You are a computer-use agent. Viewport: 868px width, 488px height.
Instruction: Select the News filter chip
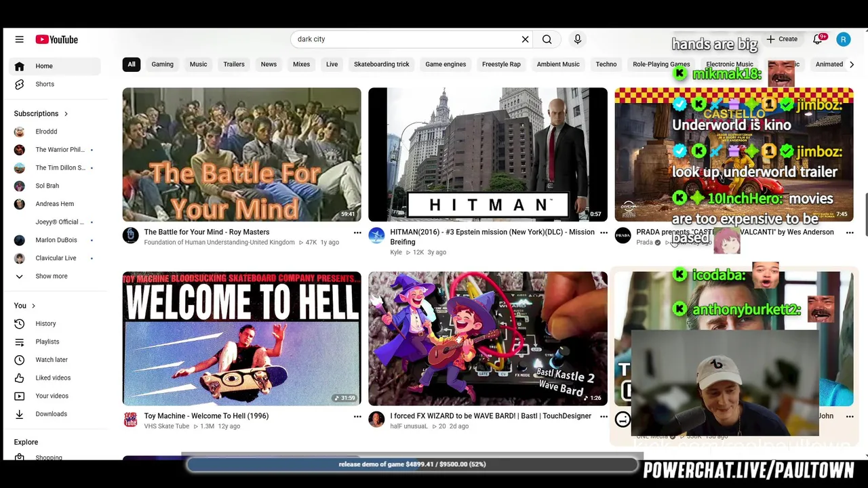pyautogui.click(x=269, y=64)
